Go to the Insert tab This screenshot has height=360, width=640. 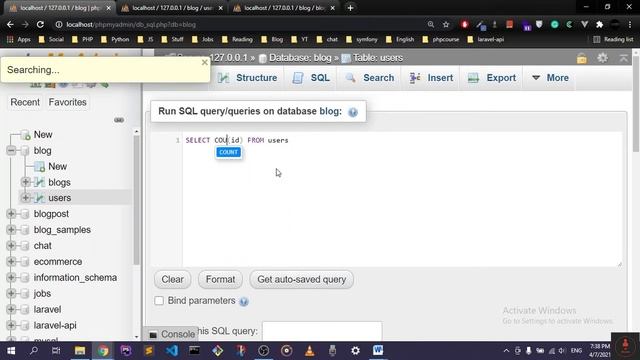431,78
